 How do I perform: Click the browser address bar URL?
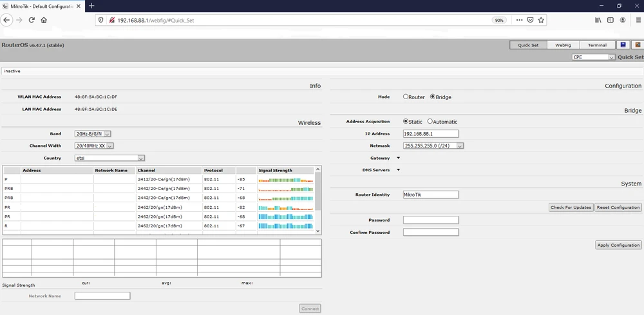155,20
